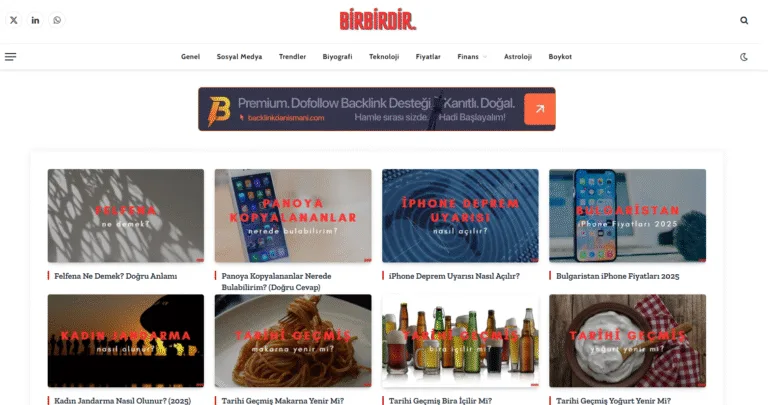This screenshot has width=768, height=405.
Task: Open 'Felfena Ne Demek? Doğru Anlamı' article link
Action: (116, 276)
